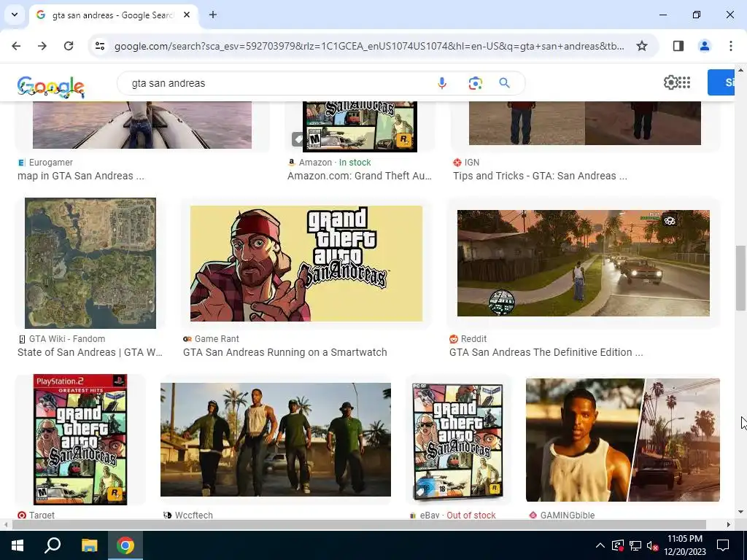Click the Wccftech source label
747x560 pixels.
click(193, 515)
